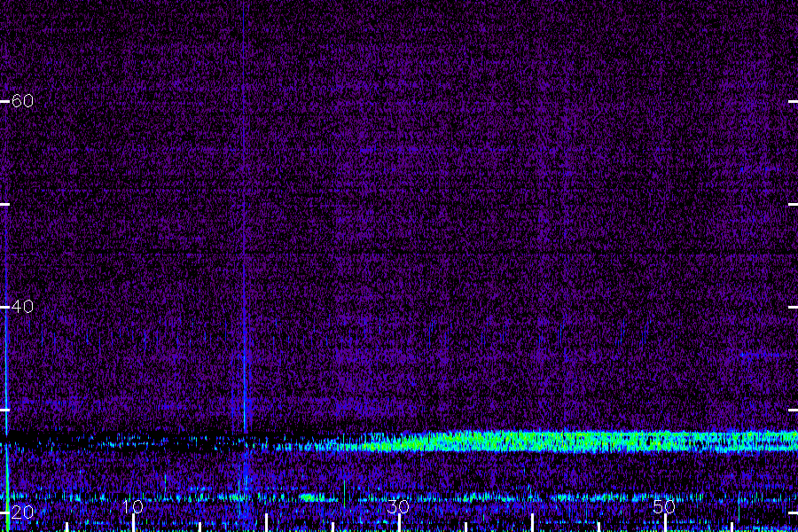Click the "40" label on the vertical axis
The width and height of the screenshot is (798, 532).
tap(22, 307)
